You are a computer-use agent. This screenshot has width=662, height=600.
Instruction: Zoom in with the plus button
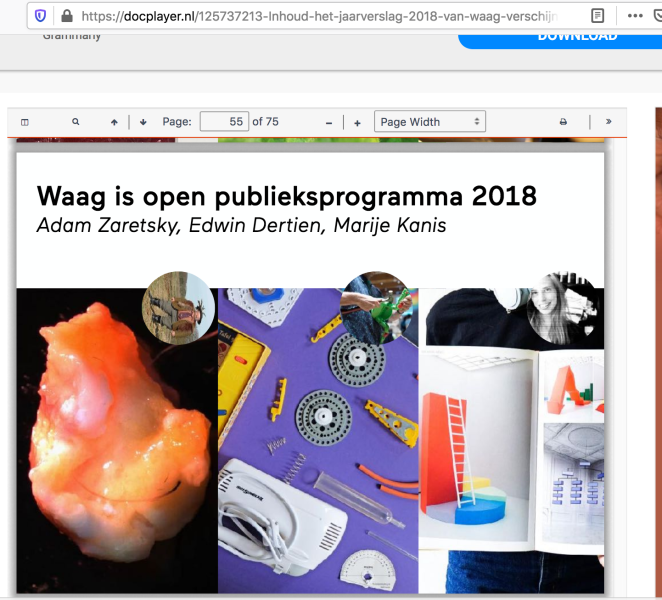[x=357, y=122]
